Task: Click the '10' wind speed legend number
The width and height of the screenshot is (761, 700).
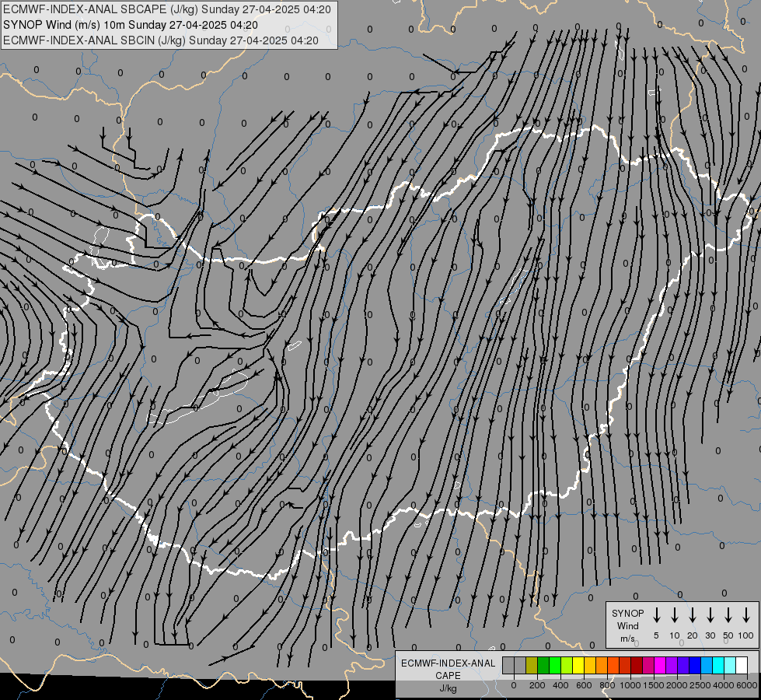Action: click(x=675, y=635)
